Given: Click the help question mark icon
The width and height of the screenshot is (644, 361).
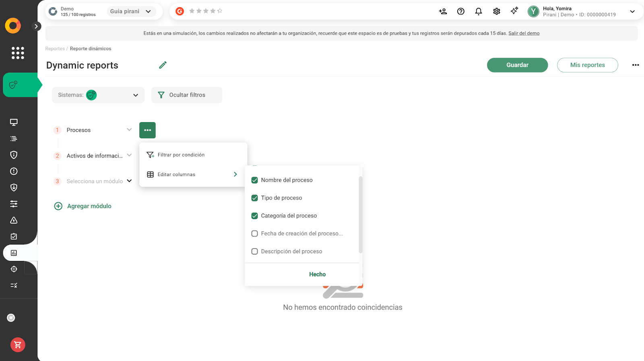Looking at the screenshot, I should coord(460,12).
